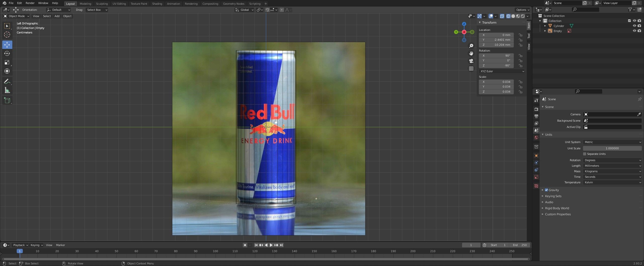Activate the Rotate tool
The height and width of the screenshot is (266, 644).
pos(7,53)
